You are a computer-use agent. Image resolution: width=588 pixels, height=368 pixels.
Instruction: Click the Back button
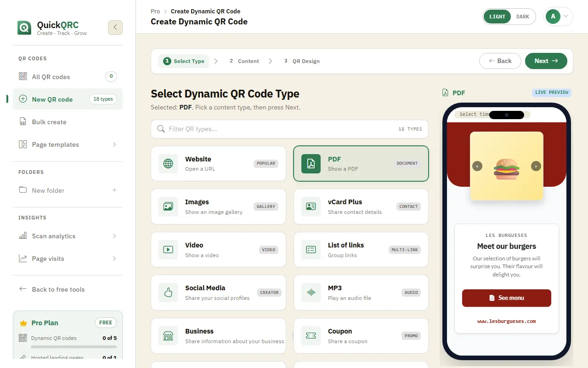click(x=500, y=61)
